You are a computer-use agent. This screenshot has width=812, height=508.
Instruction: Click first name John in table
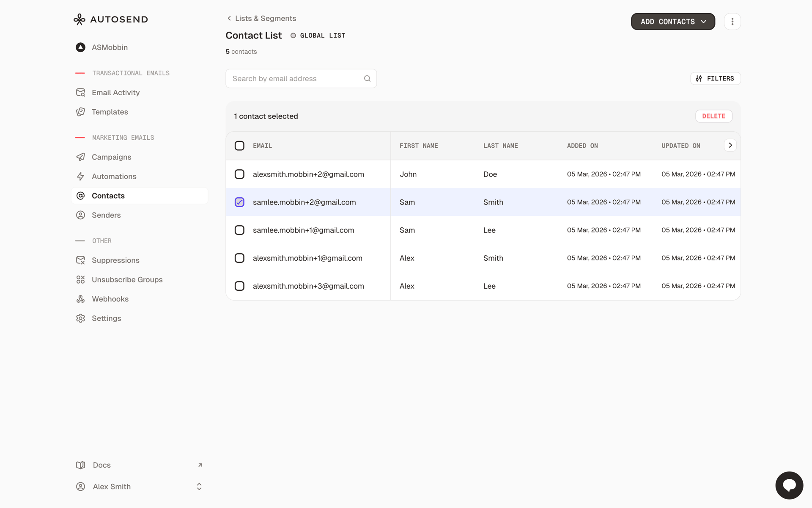[x=408, y=174]
